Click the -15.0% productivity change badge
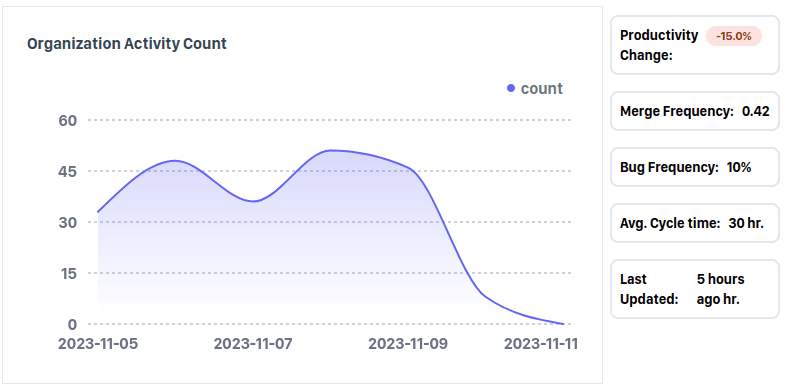The height and width of the screenshot is (392, 786). [734, 36]
